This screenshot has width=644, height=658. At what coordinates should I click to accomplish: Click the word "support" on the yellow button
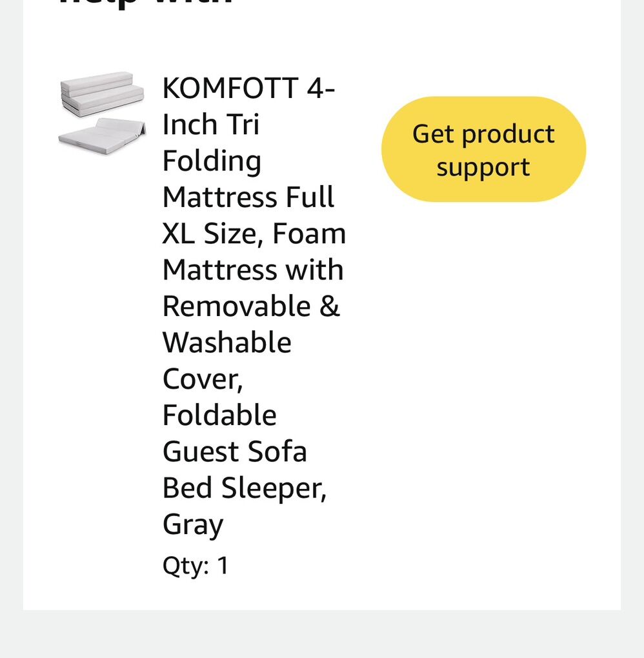coord(483,166)
